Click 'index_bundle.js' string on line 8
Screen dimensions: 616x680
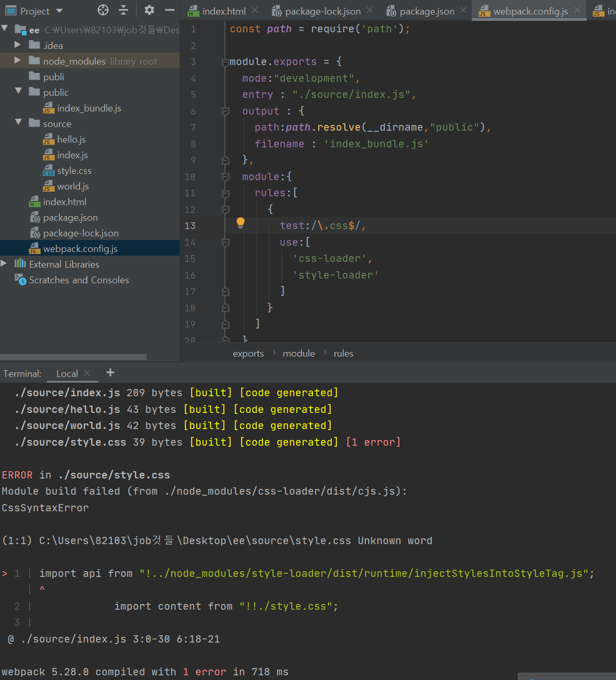(376, 144)
